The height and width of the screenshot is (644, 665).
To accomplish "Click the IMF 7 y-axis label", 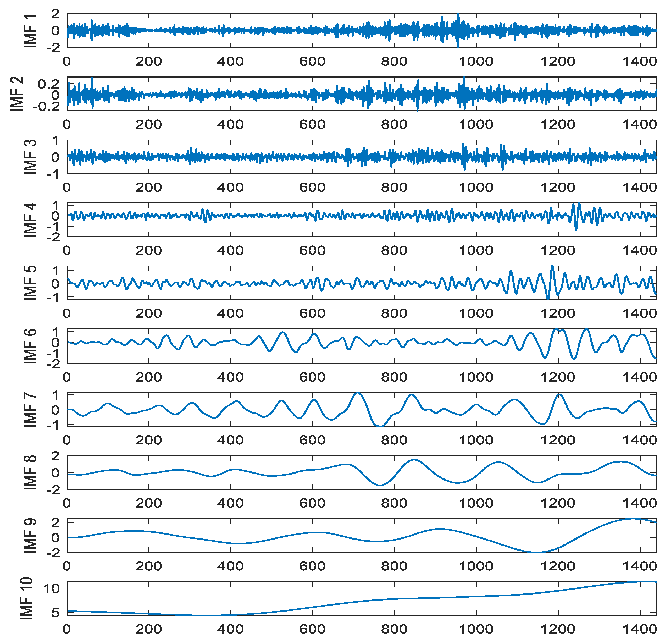I will 30,410.
